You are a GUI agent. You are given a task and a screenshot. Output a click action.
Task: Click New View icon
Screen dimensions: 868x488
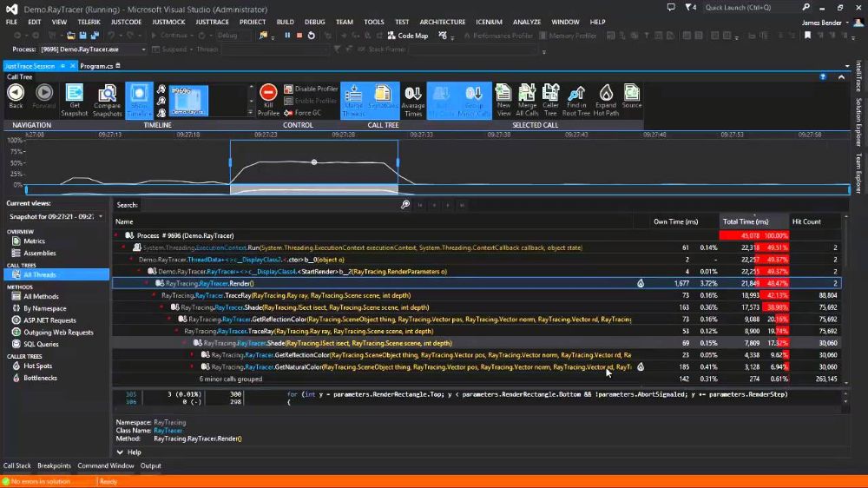pos(503,100)
